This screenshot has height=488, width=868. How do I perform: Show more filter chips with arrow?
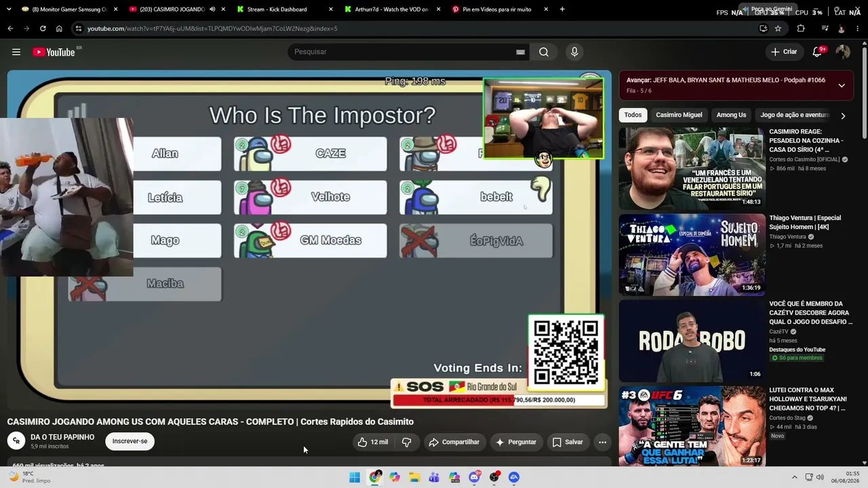click(843, 116)
